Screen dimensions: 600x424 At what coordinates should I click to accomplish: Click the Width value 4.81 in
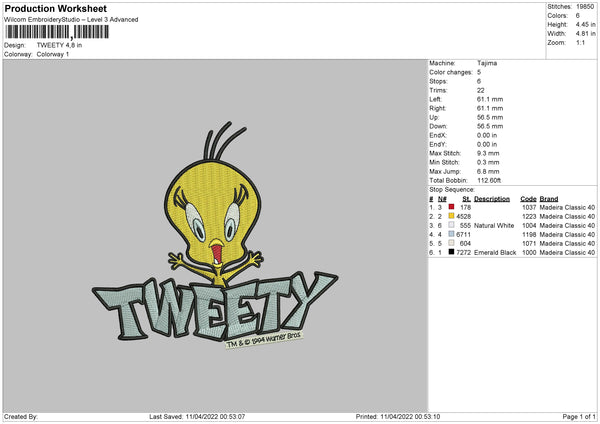pos(585,34)
